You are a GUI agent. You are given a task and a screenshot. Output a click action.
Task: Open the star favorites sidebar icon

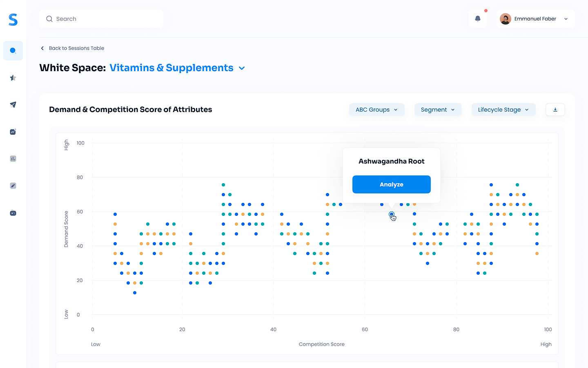point(13,78)
